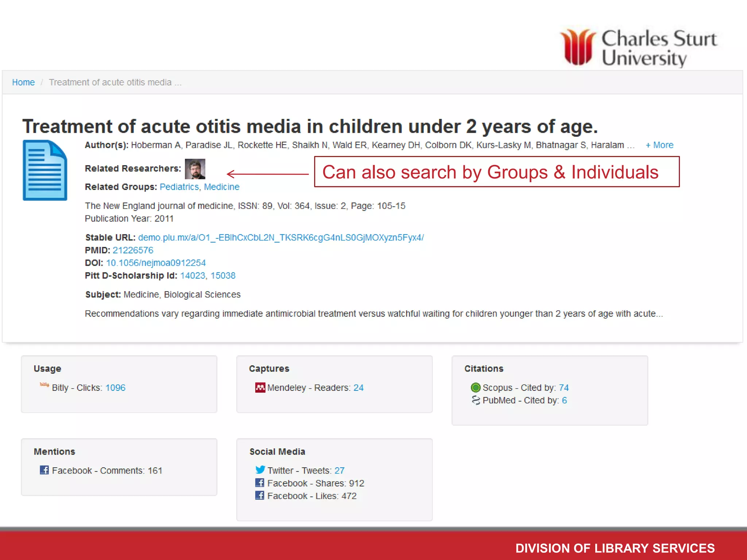Open PMID 21226576 link
This screenshot has height=560, width=747.
[x=133, y=250]
